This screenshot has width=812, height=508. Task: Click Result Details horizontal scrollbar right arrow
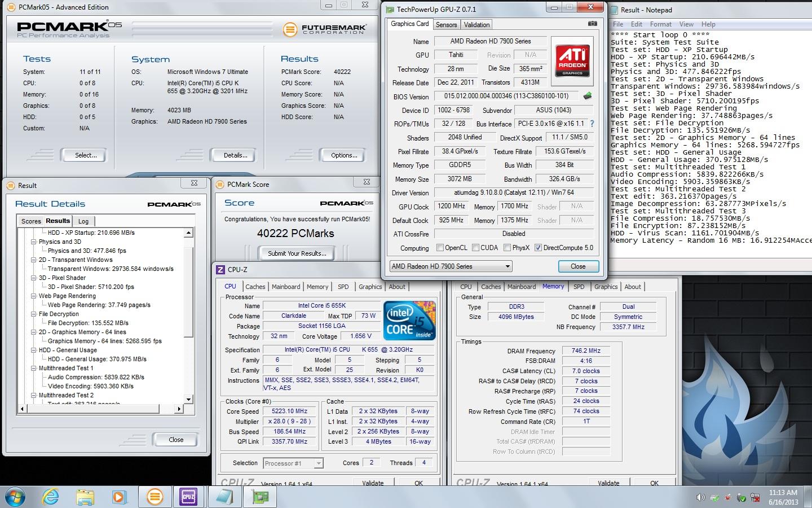tap(179, 409)
